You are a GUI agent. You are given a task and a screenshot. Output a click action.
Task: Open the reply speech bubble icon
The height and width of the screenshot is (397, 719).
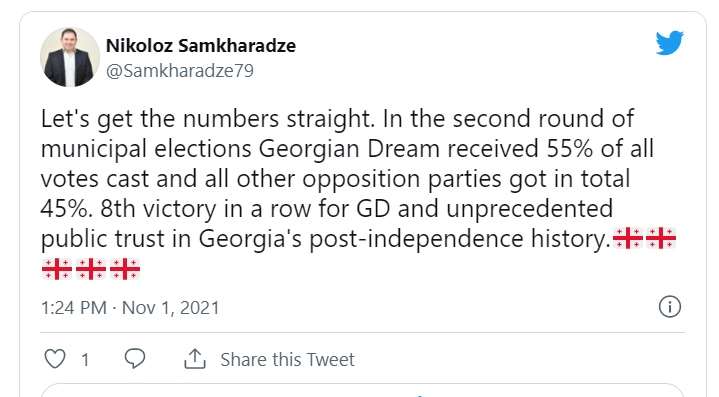click(135, 358)
